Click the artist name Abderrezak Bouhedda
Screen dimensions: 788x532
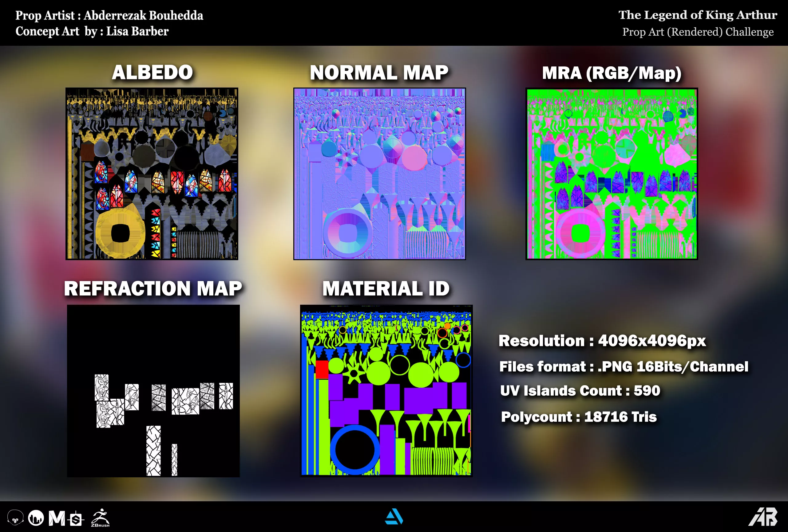[143, 16]
